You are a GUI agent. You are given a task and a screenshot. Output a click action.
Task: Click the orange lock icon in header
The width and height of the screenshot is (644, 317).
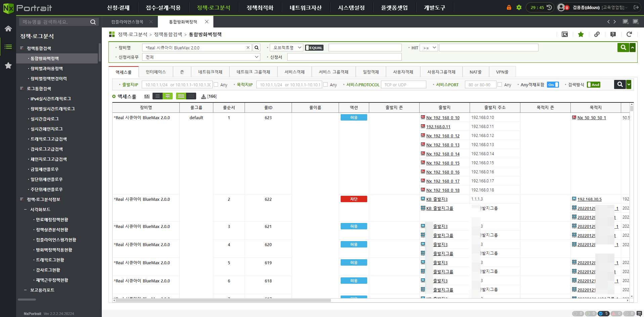509,7
